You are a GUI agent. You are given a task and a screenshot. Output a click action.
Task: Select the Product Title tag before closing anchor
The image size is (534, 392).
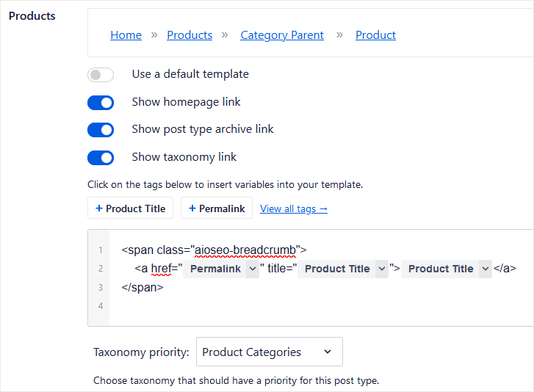click(441, 269)
